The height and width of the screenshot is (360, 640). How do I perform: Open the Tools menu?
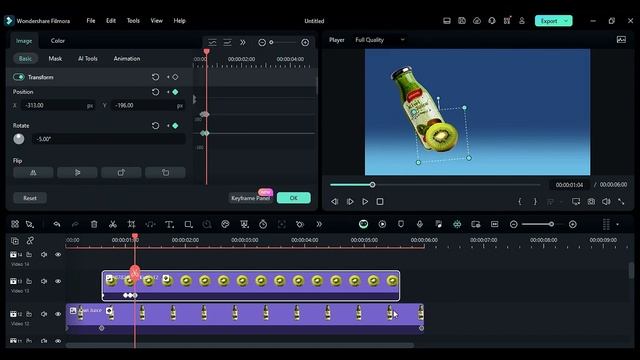point(133,21)
